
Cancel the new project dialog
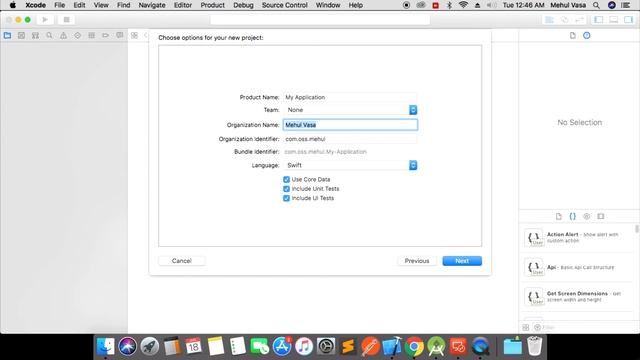pyautogui.click(x=182, y=261)
